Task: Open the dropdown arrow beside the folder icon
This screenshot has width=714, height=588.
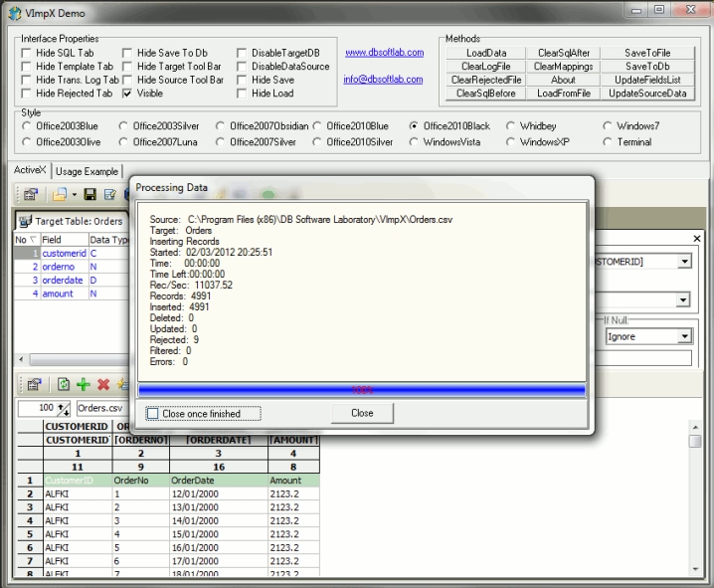Action: [74, 195]
